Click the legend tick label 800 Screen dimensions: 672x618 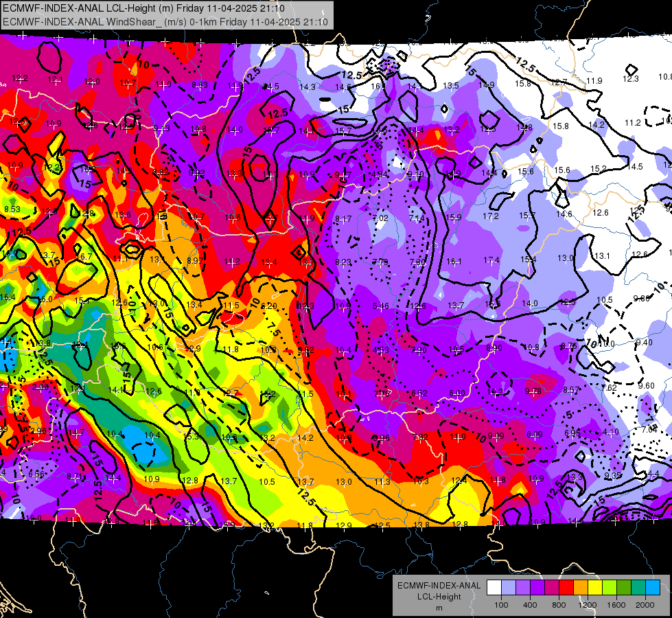(x=559, y=605)
